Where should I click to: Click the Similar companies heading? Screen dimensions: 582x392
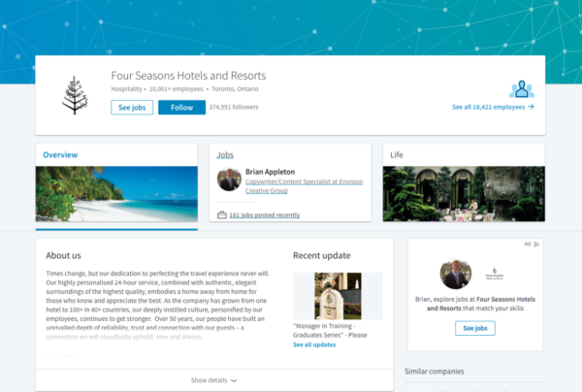435,372
